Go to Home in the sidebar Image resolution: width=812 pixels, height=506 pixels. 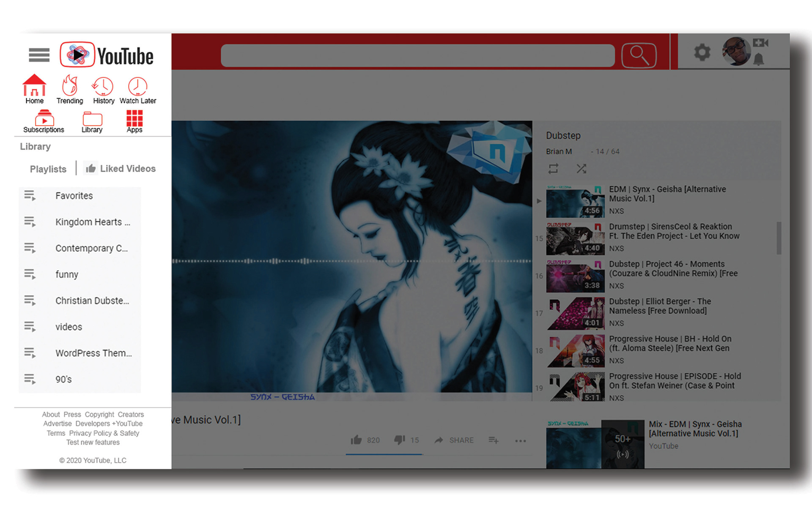[34, 89]
